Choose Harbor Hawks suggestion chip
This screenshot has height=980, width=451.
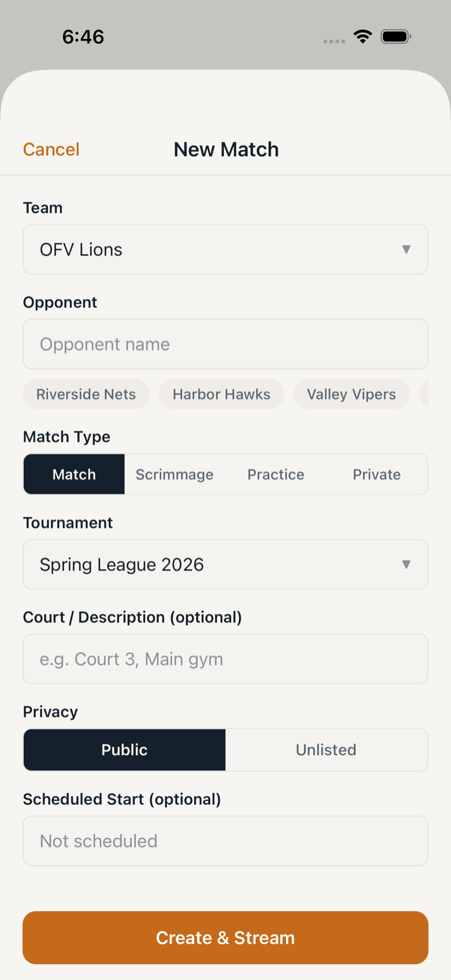221,394
